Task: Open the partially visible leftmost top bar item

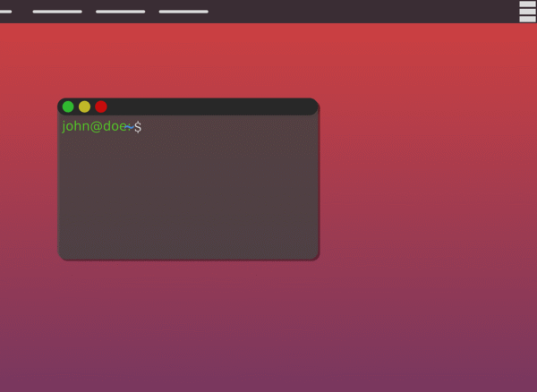Action: [x=5, y=12]
